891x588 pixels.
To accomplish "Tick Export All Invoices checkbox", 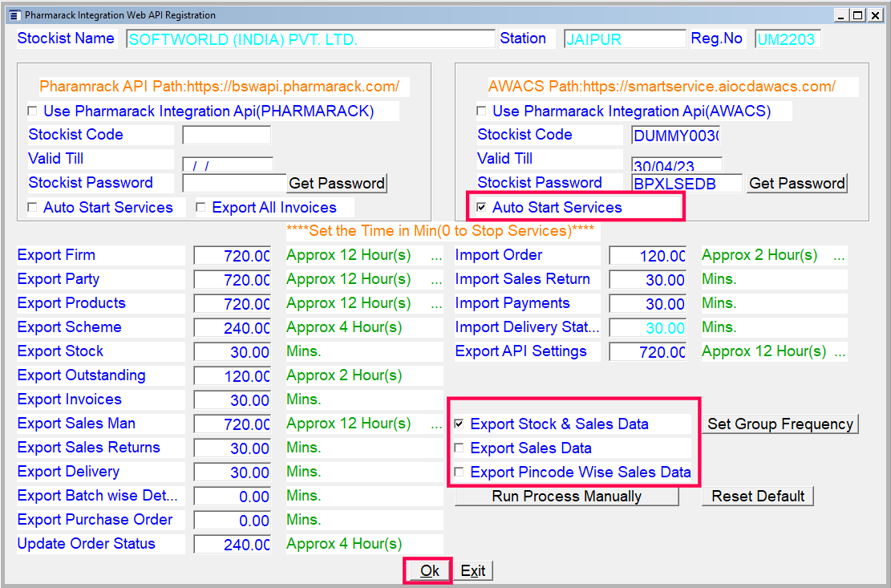I will [x=200, y=207].
